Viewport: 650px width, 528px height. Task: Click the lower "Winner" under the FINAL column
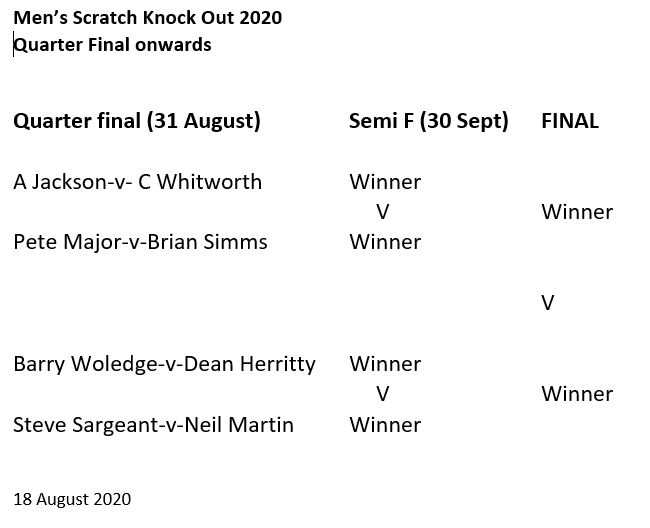(577, 394)
